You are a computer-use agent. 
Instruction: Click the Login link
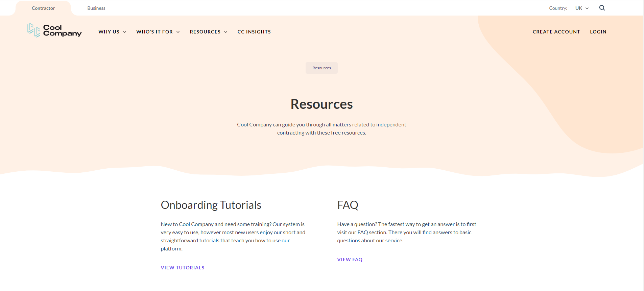tap(598, 32)
